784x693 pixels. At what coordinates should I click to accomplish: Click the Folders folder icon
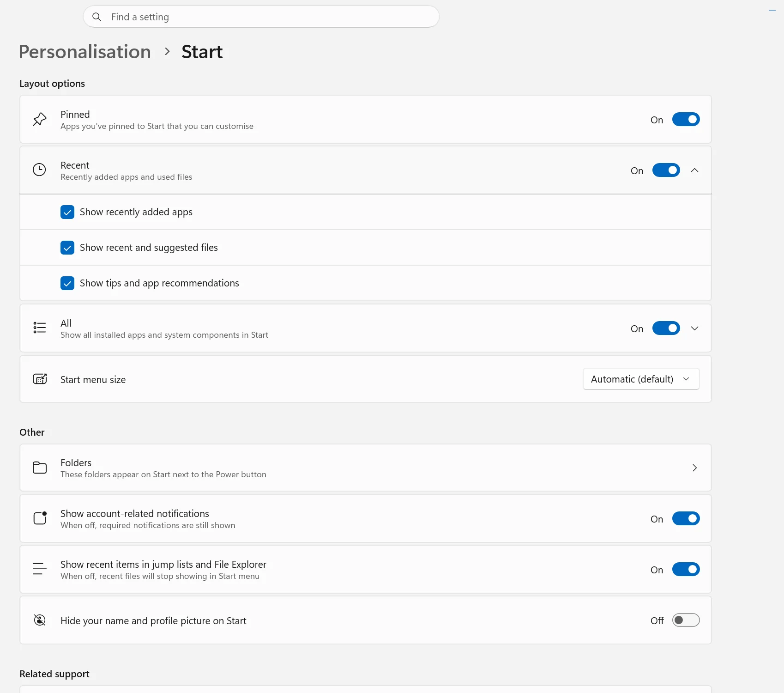pos(40,468)
